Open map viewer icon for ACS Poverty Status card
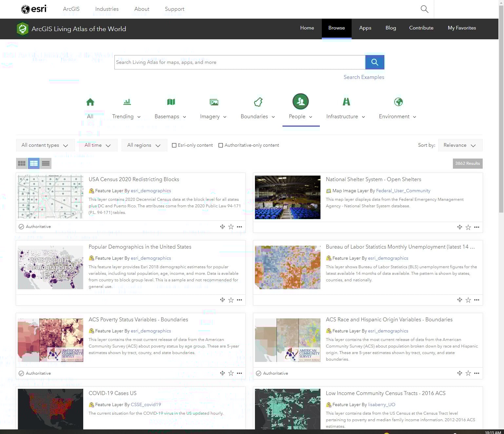The image size is (504, 434). 223,373
